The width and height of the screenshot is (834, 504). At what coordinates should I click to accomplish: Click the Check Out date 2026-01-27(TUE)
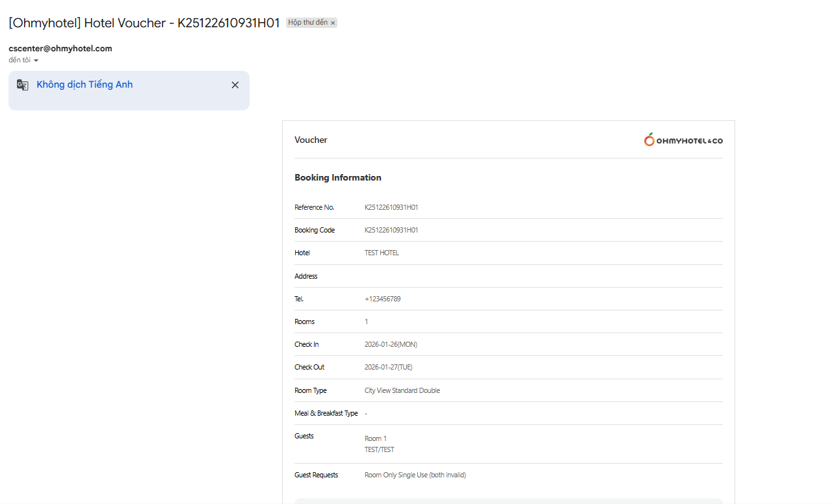[x=388, y=367]
